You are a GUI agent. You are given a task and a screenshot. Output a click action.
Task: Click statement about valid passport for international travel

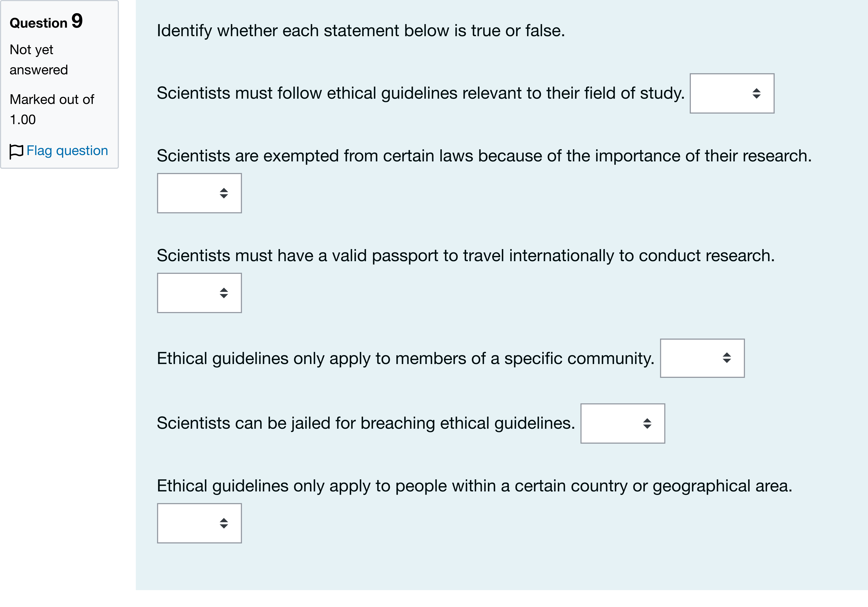(x=466, y=256)
